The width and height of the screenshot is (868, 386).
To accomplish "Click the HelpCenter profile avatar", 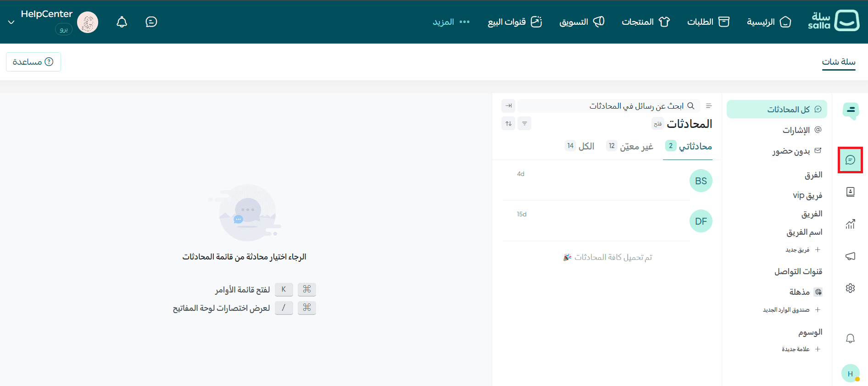I will tap(88, 22).
